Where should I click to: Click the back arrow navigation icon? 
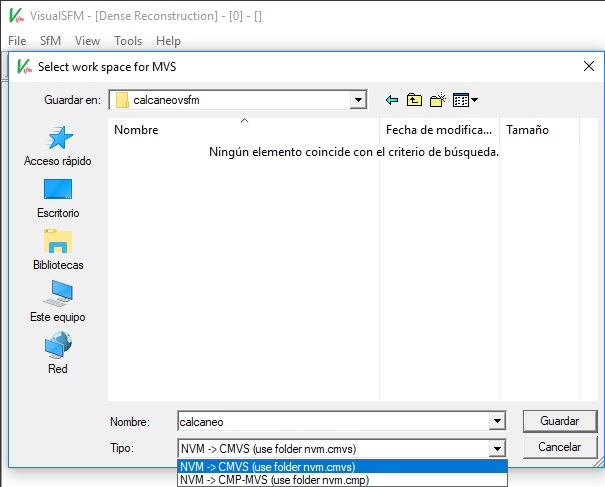click(391, 100)
